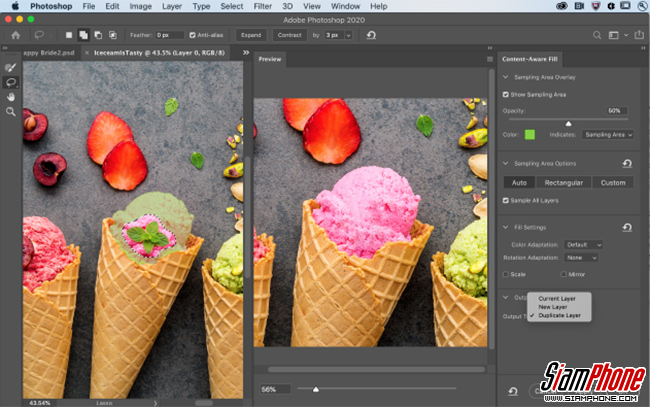
Task: Click the reset all settings icon at bottom
Action: point(513,391)
